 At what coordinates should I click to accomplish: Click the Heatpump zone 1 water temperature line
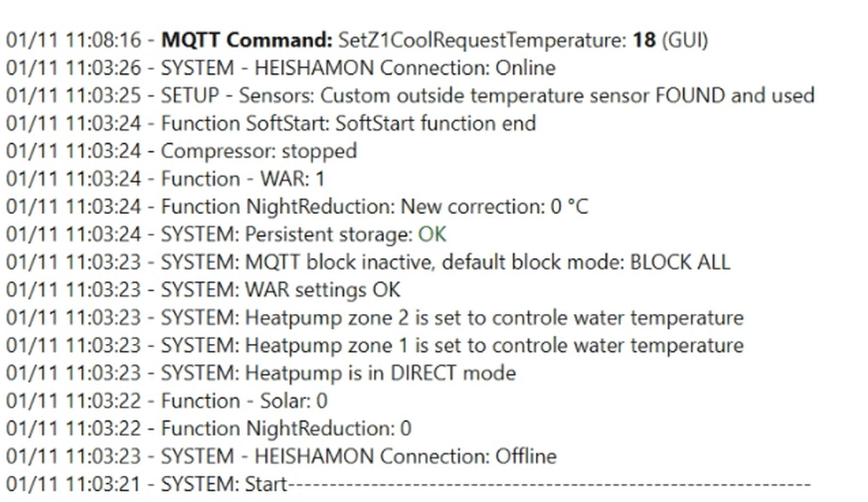375,345
